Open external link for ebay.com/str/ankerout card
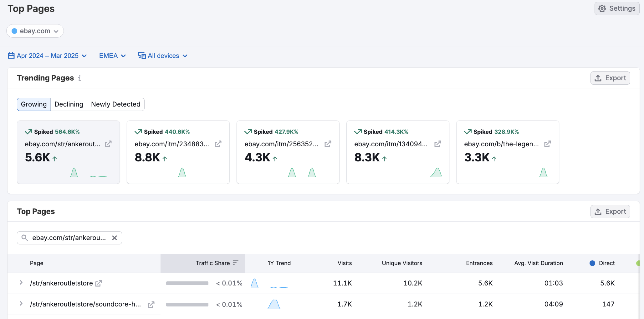 (108, 144)
